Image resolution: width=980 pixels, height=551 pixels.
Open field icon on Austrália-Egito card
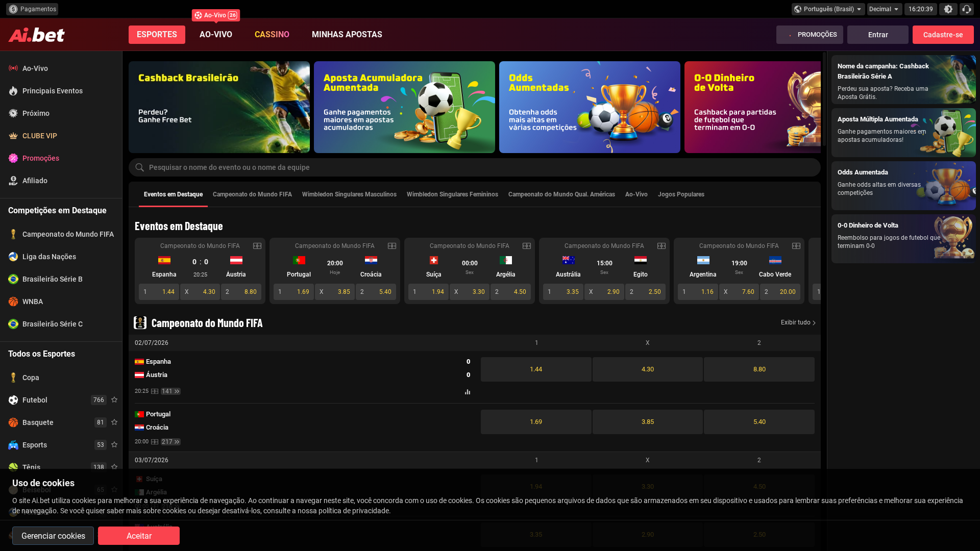pyautogui.click(x=661, y=246)
